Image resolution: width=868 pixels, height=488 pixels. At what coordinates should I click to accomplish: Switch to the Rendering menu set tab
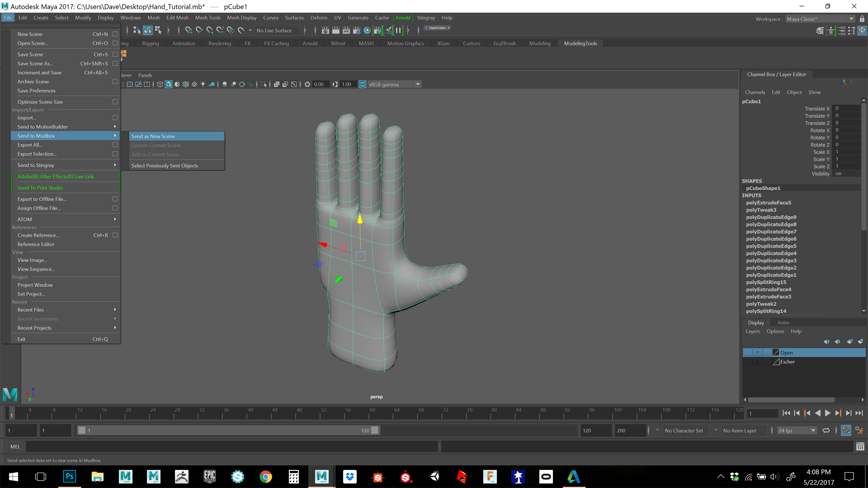220,43
